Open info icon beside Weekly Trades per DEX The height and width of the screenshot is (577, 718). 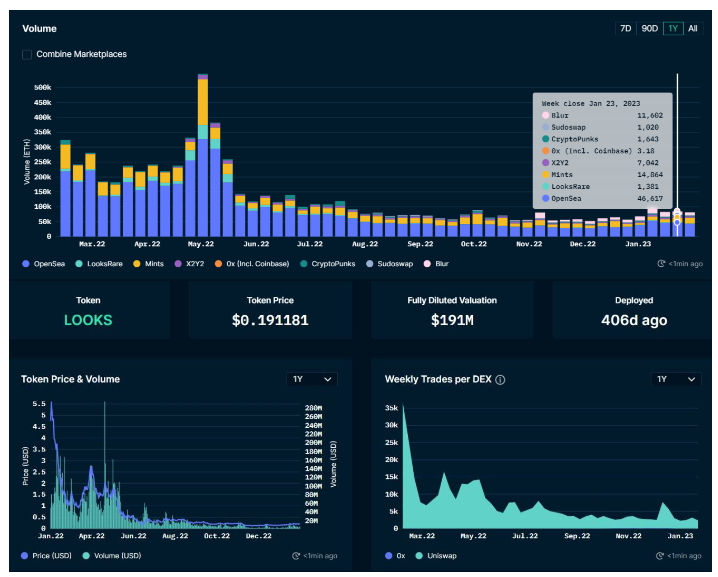point(500,380)
